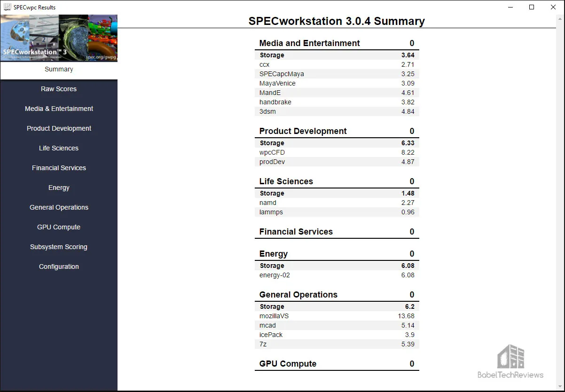Click the 'Life Sciences' section header in results

[286, 181]
